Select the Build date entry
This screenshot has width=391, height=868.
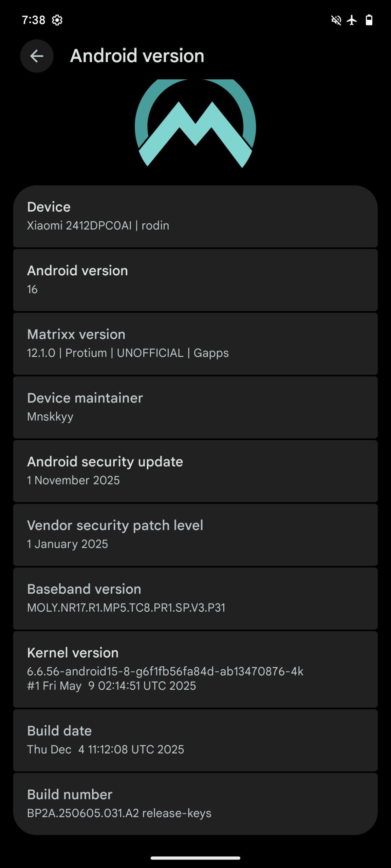(x=195, y=740)
